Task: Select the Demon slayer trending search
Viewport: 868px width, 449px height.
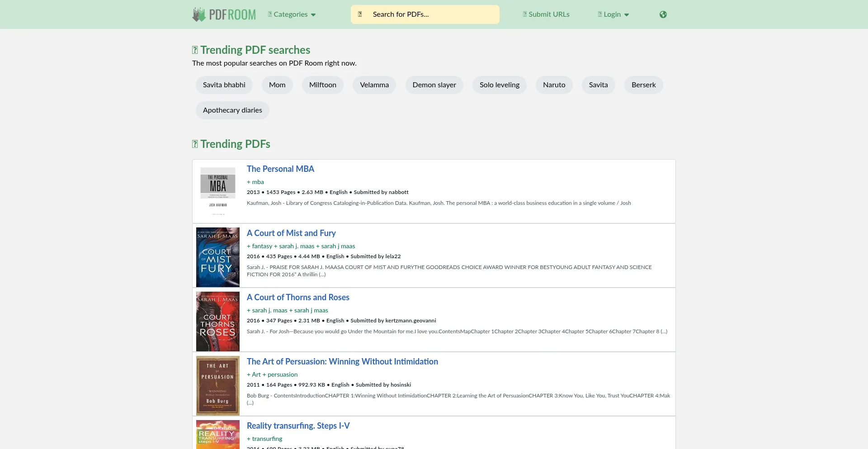Action: tap(434, 85)
